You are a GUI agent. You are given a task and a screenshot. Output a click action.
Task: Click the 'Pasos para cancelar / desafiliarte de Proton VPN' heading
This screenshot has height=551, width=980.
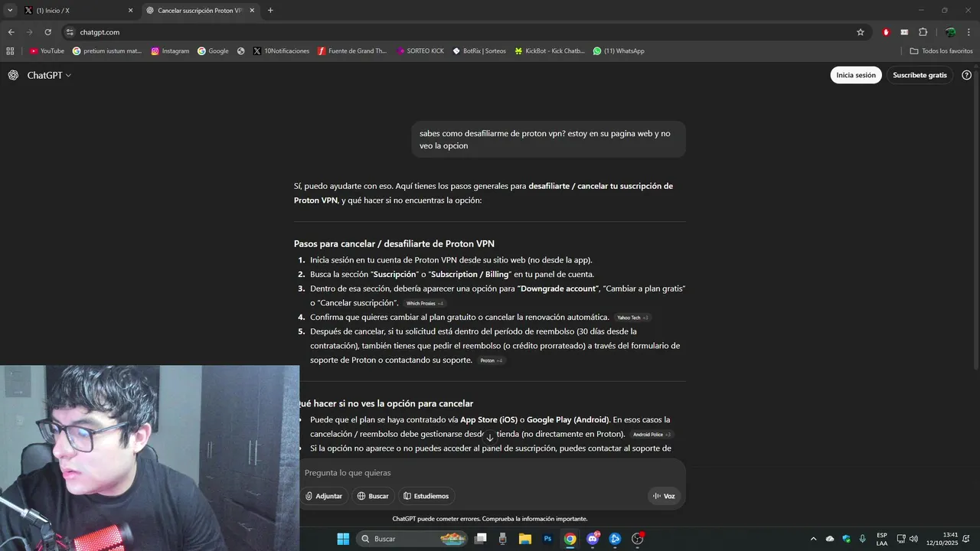394,244
